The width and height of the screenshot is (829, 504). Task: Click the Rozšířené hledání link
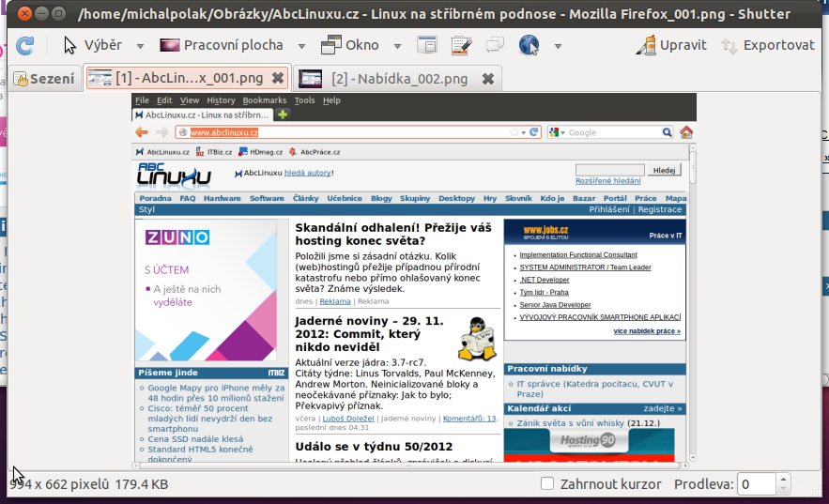click(608, 181)
